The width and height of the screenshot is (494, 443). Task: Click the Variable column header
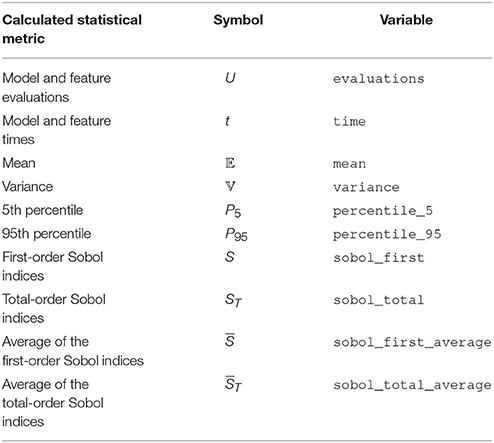click(406, 20)
